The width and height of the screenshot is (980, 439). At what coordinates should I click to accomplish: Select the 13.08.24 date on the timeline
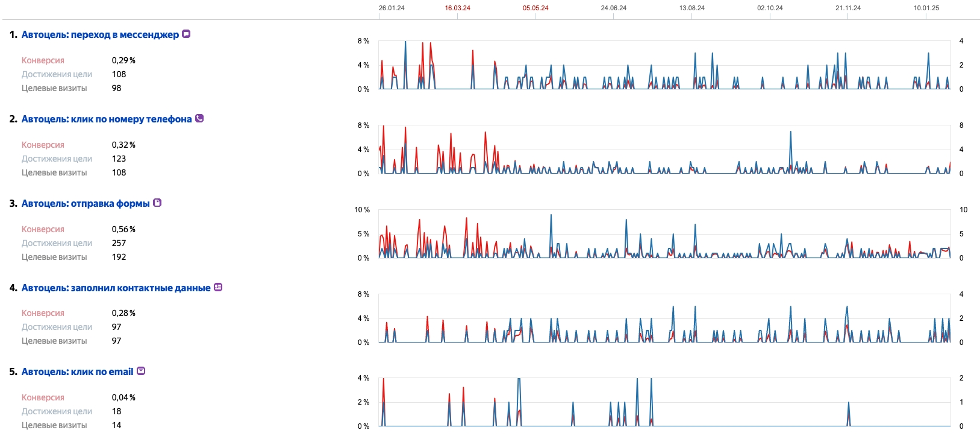[x=692, y=8]
